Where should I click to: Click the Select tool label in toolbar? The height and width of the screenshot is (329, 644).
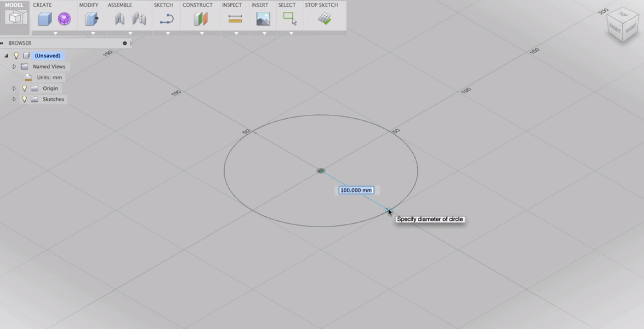pyautogui.click(x=287, y=5)
